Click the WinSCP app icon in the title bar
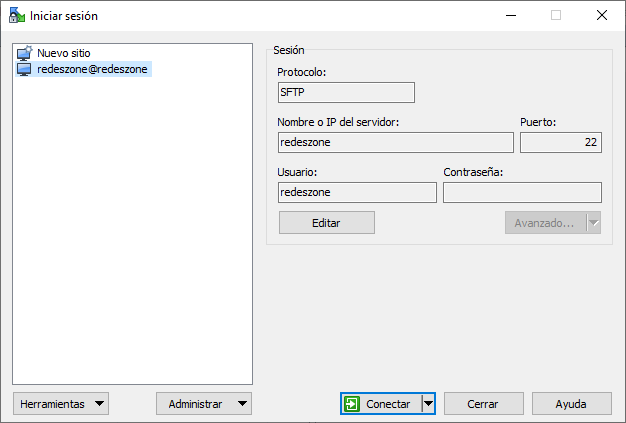This screenshot has width=626, height=423. (x=17, y=15)
